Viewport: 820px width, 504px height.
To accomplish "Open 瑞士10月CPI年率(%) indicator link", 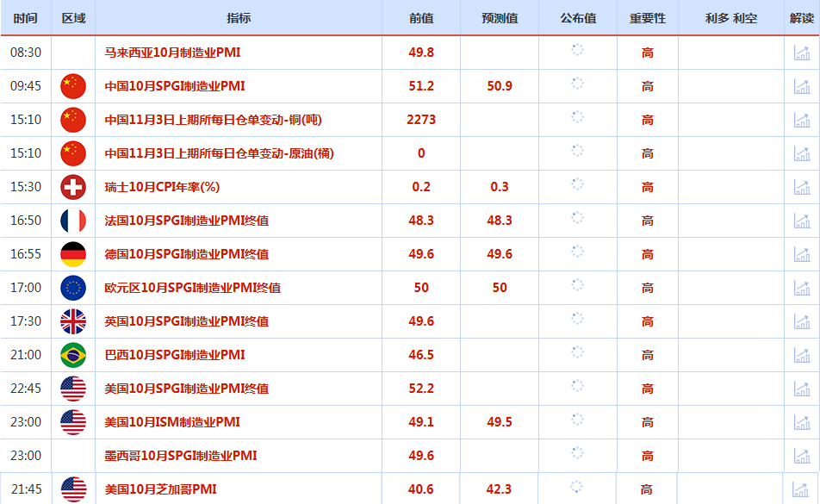I will [x=162, y=187].
